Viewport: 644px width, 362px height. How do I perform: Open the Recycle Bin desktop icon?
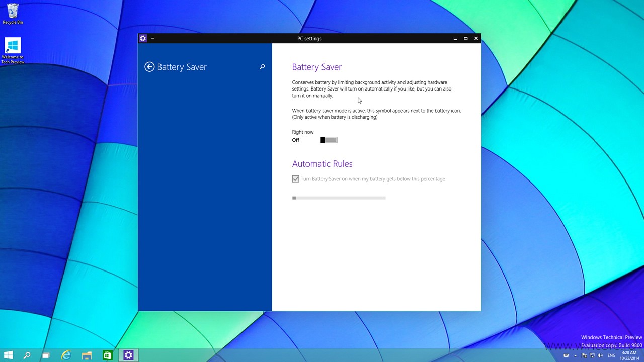click(13, 14)
